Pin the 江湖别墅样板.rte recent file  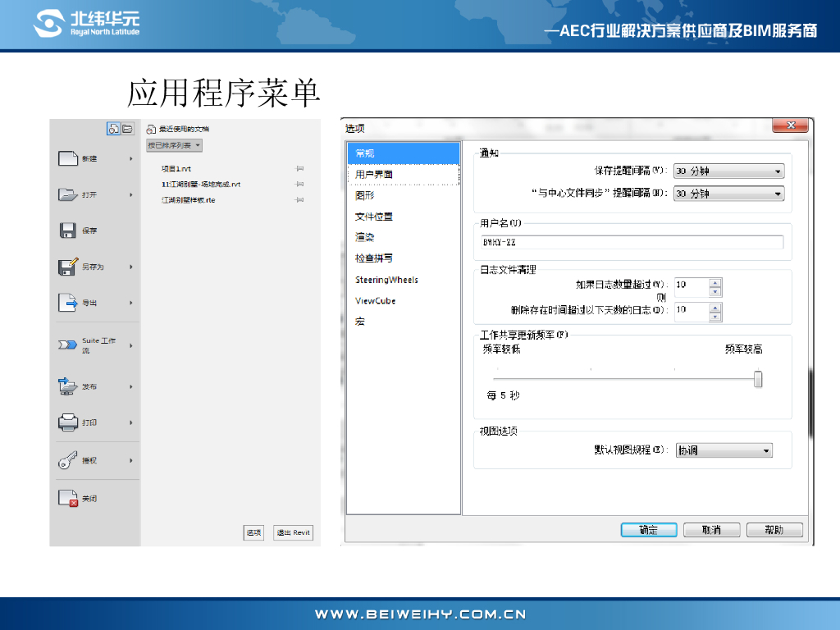299,200
